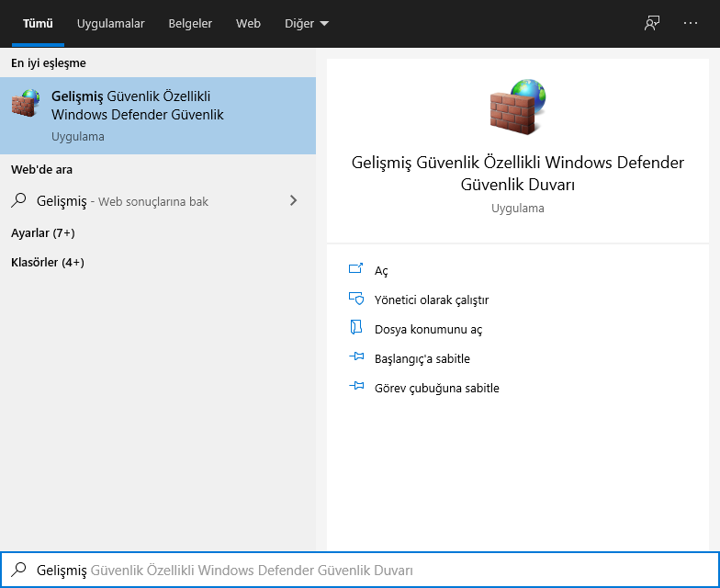The height and width of the screenshot is (588, 720).
Task: Expand the web results chevron arrow
Action: pos(294,200)
